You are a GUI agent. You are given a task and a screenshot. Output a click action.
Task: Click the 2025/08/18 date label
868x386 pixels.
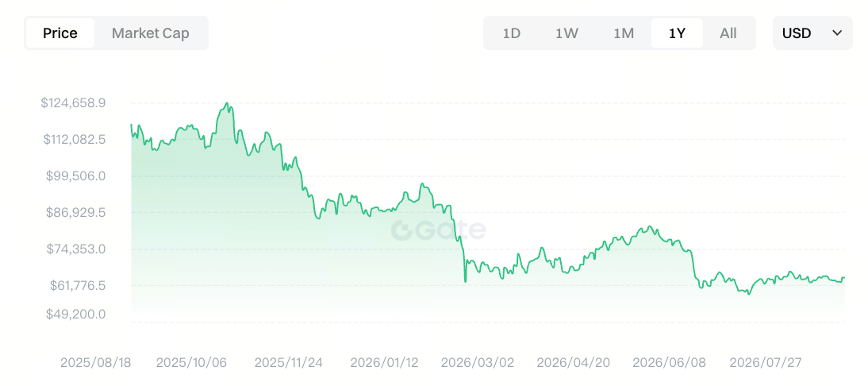click(x=96, y=363)
